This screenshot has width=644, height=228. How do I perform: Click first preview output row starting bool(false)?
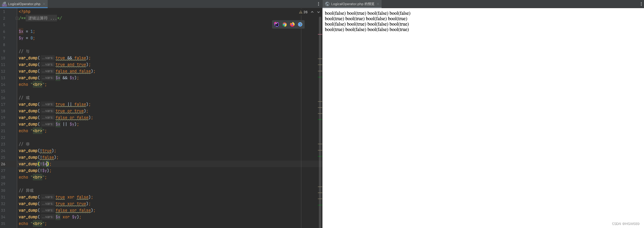coord(367,13)
